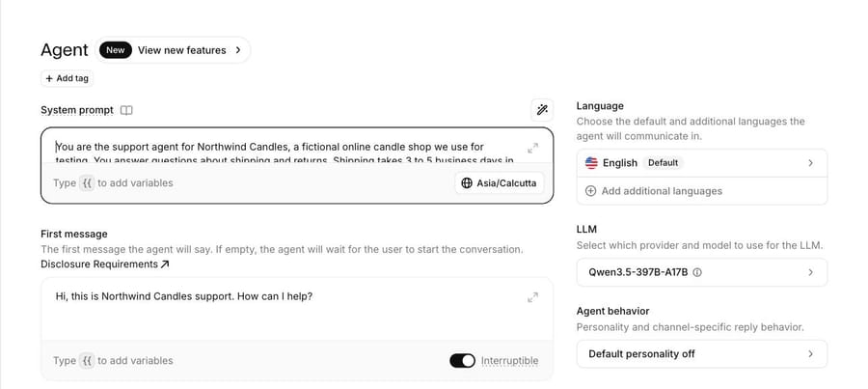Click the Agent behavior heading
This screenshot has width=868, height=389.
pos(612,312)
